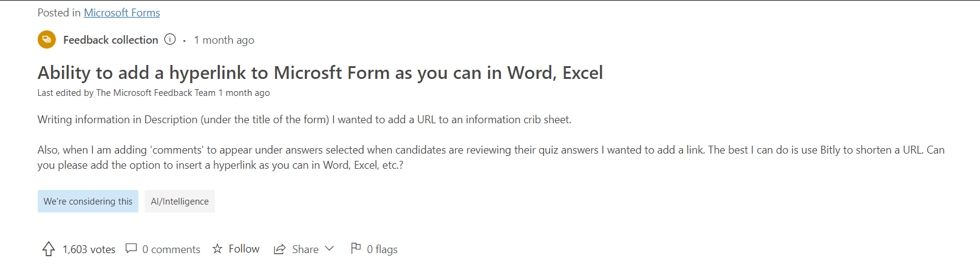Open the comments speech bubble icon

pos(131,248)
